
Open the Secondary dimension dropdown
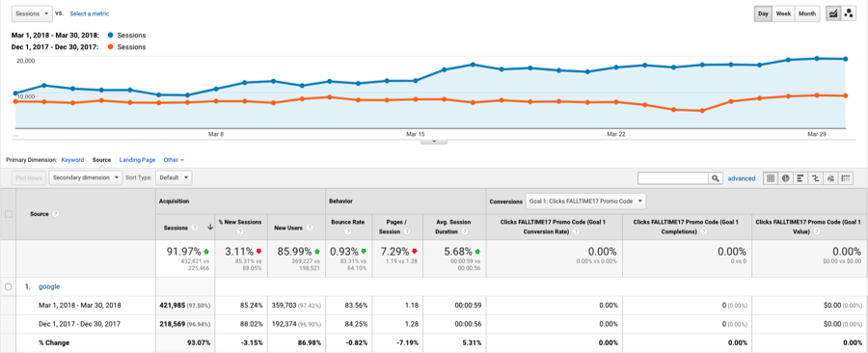click(86, 178)
